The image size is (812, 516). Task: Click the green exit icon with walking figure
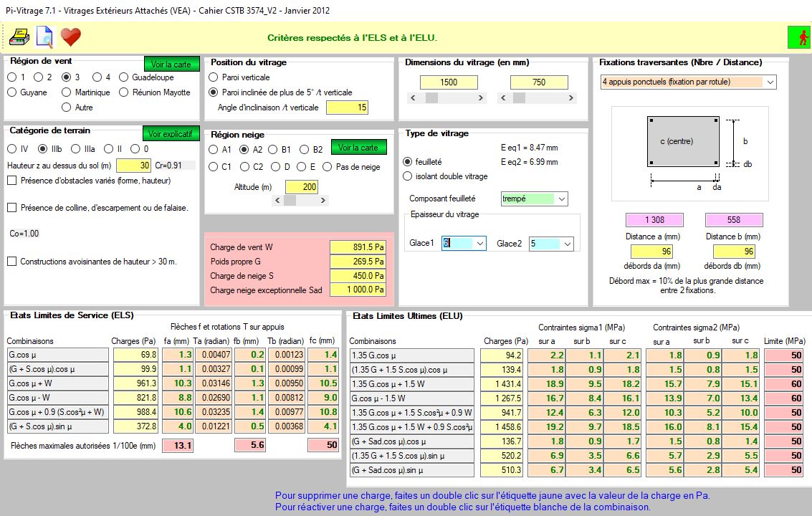tap(798, 37)
